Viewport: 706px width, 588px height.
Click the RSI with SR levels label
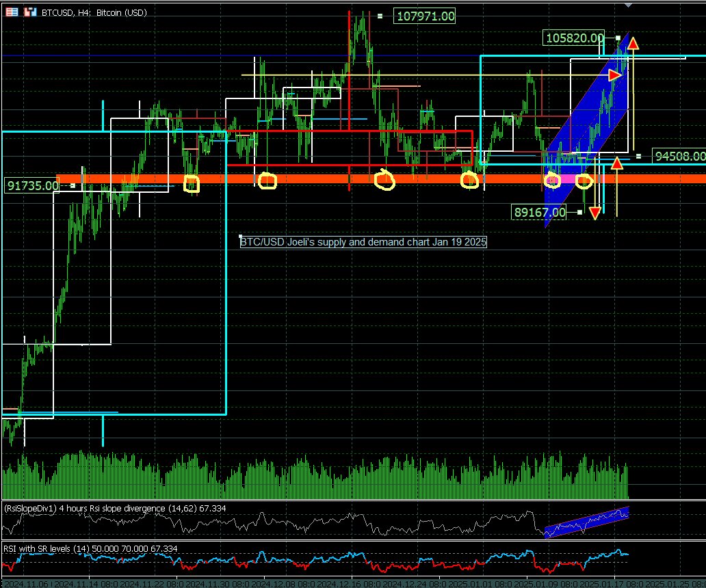[89, 548]
